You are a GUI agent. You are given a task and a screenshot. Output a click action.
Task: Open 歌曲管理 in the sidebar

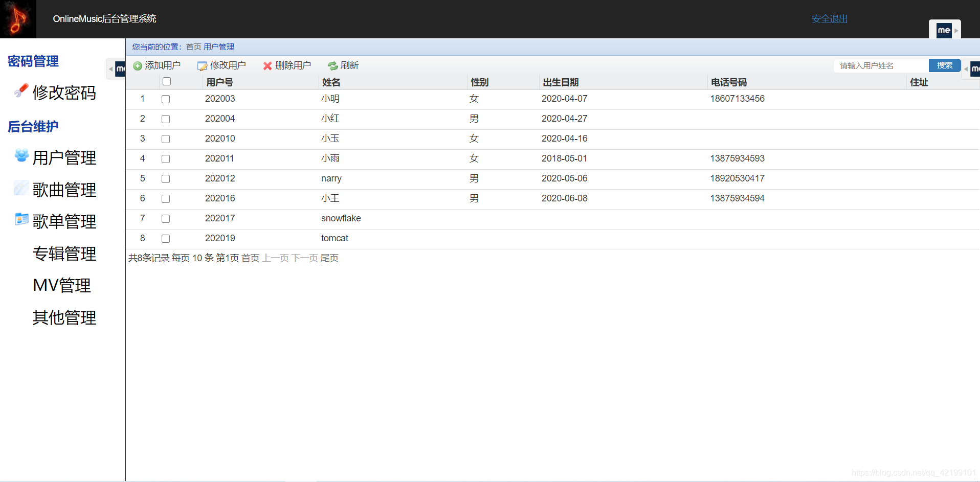pyautogui.click(x=64, y=190)
